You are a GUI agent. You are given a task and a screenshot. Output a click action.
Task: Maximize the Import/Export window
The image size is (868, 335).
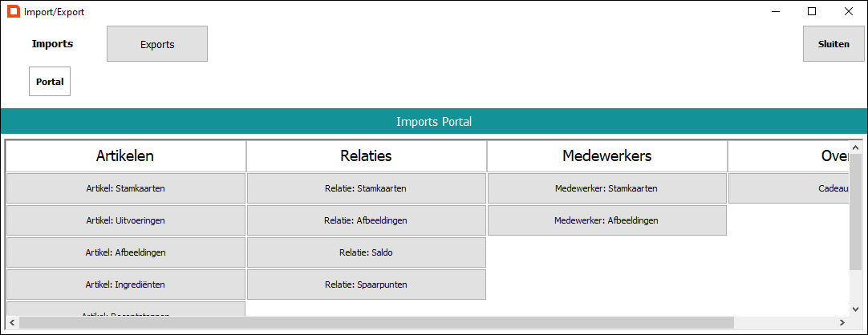812,11
